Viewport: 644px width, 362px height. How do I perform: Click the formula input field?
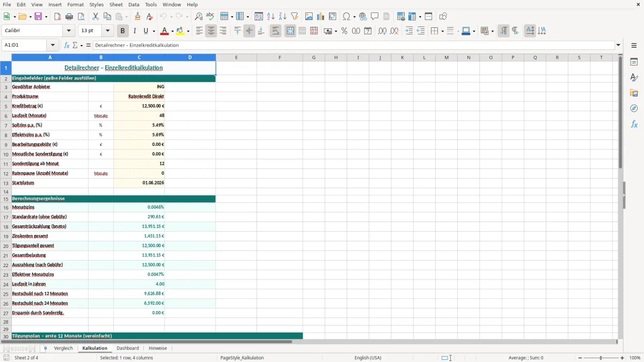[354, 46]
